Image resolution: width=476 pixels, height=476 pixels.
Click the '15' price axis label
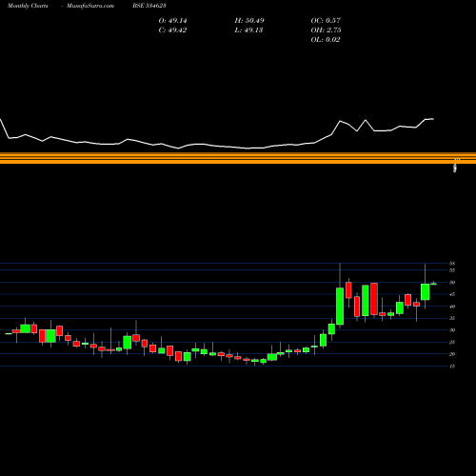[452, 367]
